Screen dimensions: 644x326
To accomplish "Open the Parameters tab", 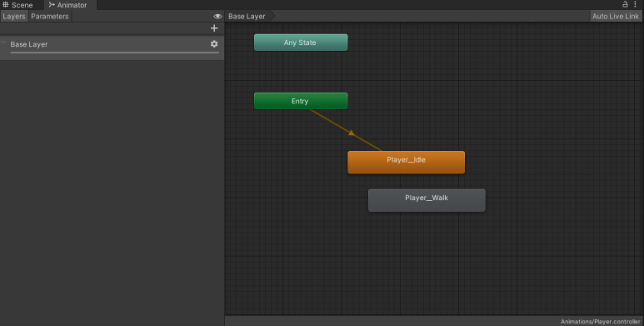I will [x=50, y=17].
